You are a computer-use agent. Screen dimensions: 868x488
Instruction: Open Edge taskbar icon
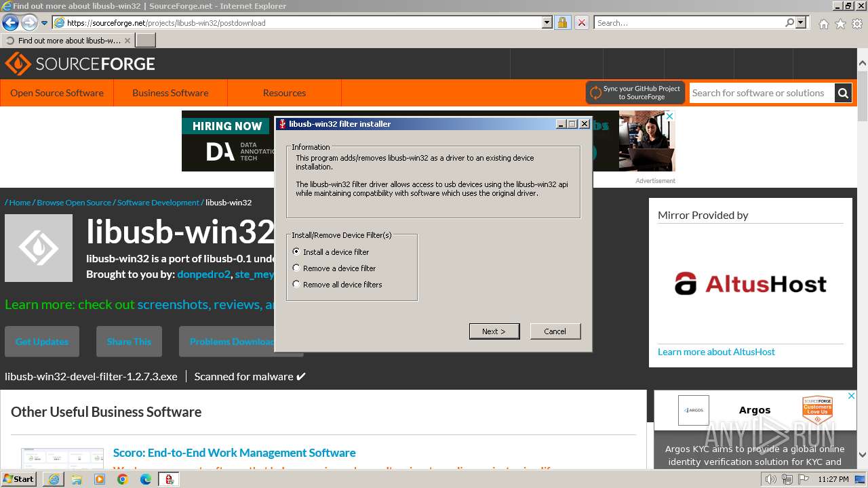[146, 479]
